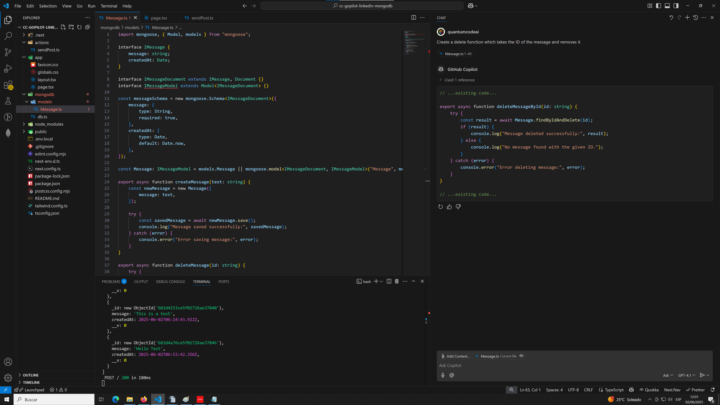
Task: Open Firefox from the taskbar
Action: tap(144, 399)
